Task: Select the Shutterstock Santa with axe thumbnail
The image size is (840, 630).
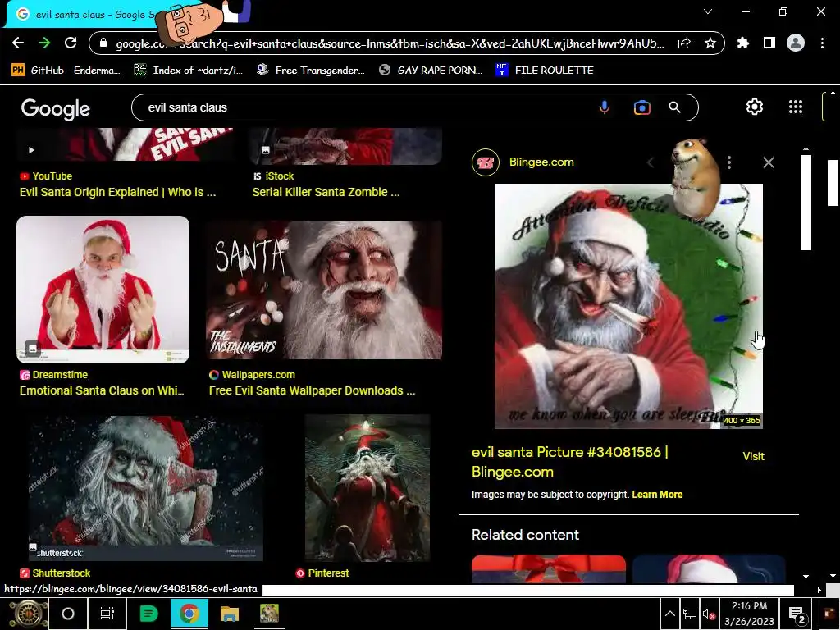Action: [x=146, y=488]
